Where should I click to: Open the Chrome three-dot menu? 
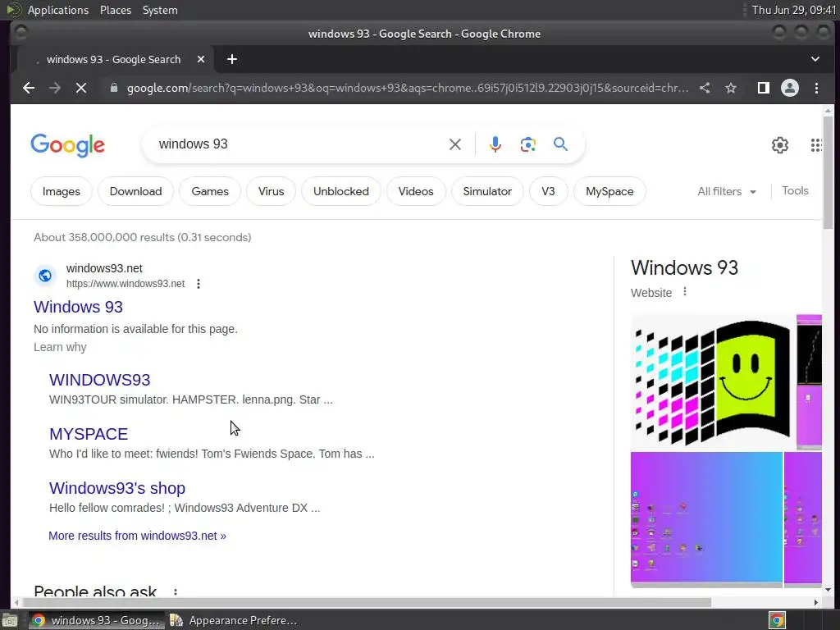(816, 88)
